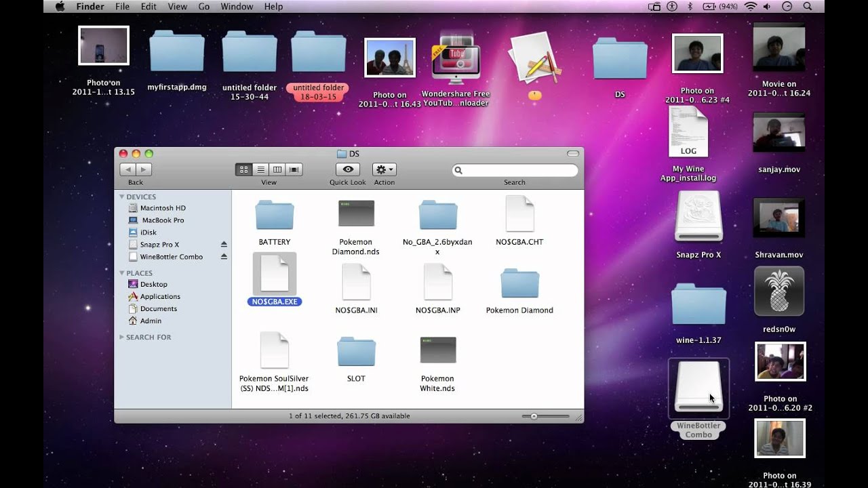
Task: Select the NO$GBA.INP file icon
Action: tap(437, 282)
